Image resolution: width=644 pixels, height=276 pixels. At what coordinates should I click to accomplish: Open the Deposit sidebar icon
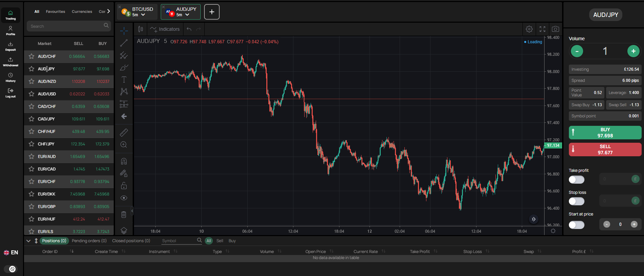tap(10, 46)
